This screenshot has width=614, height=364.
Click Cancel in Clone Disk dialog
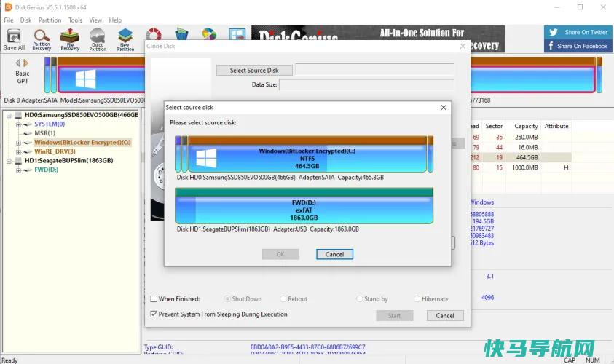445,316
